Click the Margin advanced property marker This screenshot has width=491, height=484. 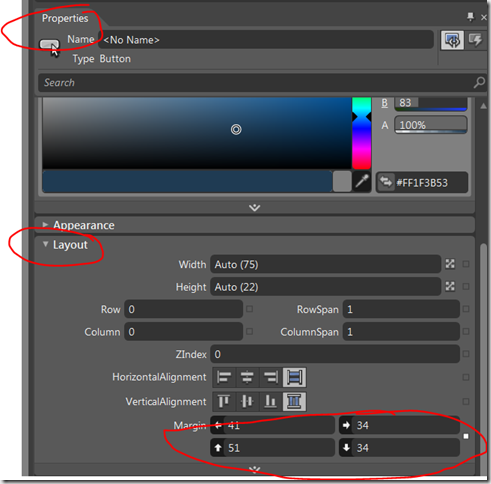(466, 436)
